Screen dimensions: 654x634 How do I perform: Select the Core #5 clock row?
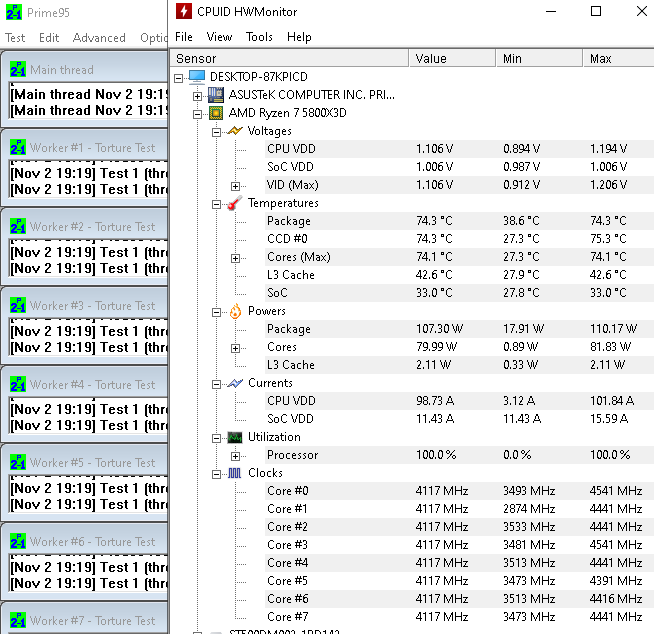pos(458,581)
